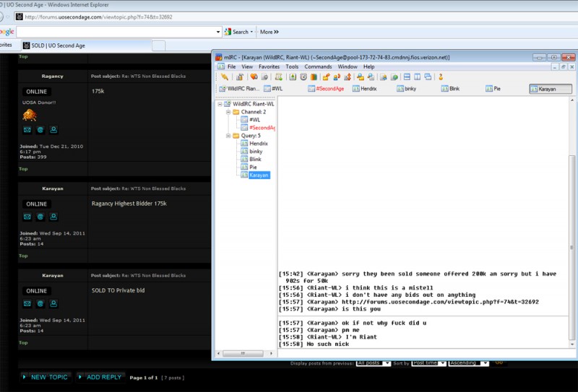
Task: Click the mIRC About icon at toolbar end
Action: pyautogui.click(x=440, y=77)
